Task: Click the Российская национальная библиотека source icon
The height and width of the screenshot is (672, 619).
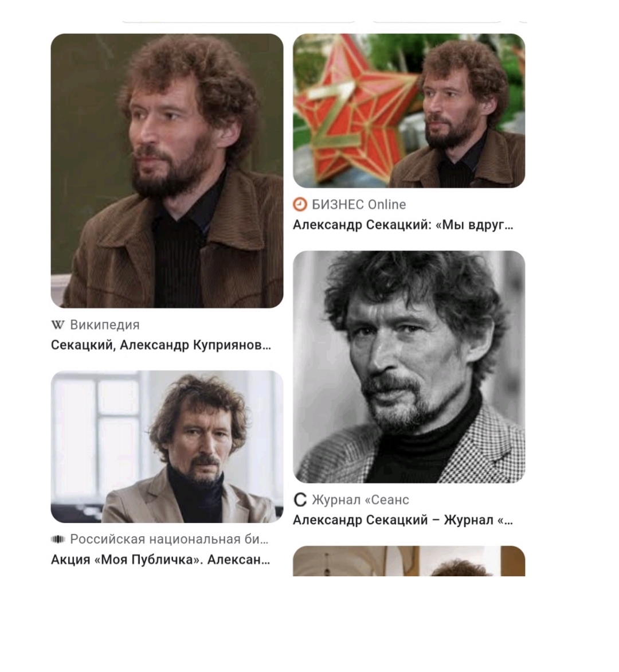Action: pos(58,539)
